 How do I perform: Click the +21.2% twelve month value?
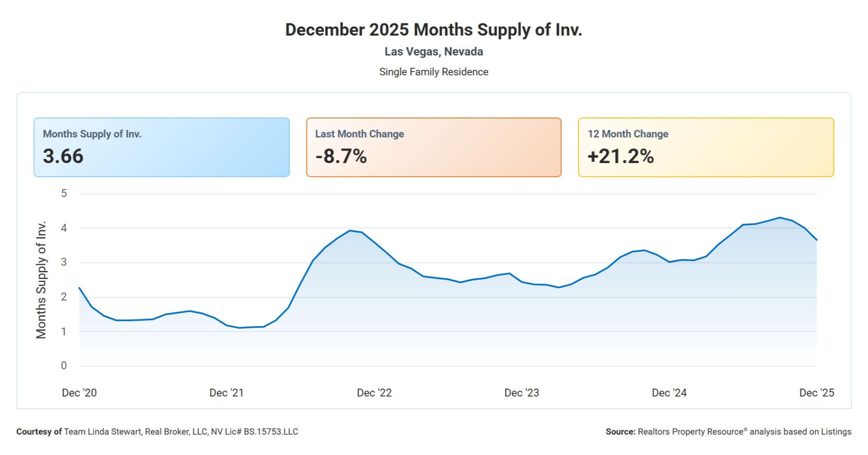click(x=620, y=156)
